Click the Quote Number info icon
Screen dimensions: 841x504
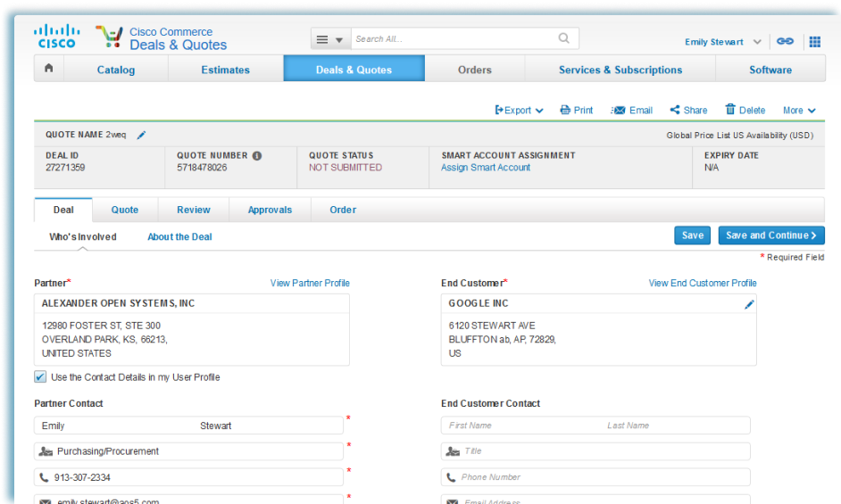(257, 155)
